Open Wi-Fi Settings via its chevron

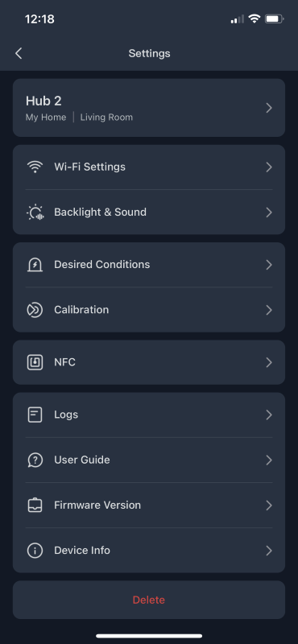269,167
